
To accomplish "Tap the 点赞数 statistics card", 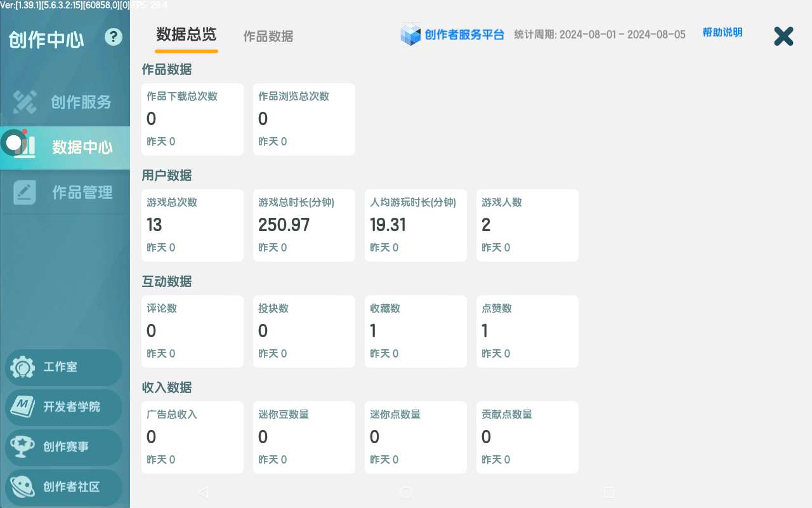I will (x=527, y=331).
